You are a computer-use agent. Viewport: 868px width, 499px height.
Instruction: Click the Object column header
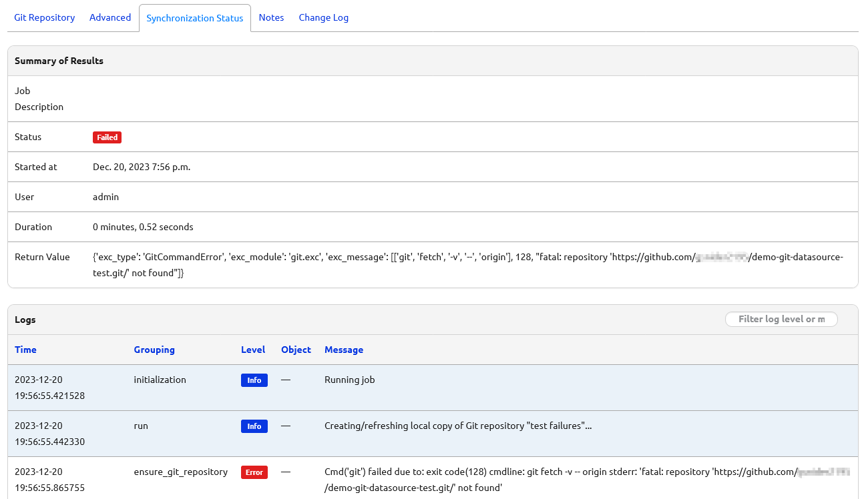tap(296, 350)
